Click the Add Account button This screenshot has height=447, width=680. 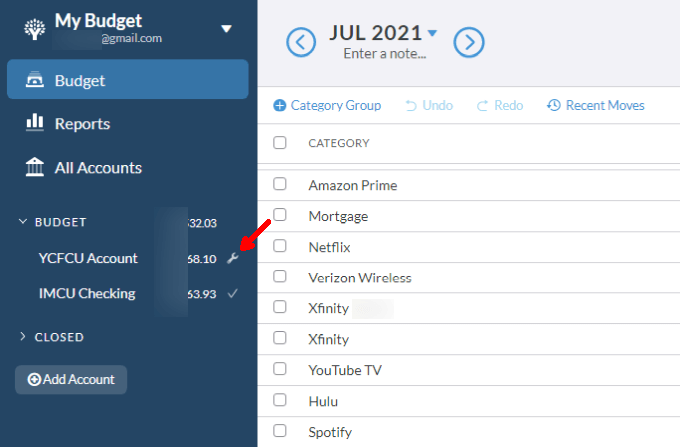click(71, 379)
